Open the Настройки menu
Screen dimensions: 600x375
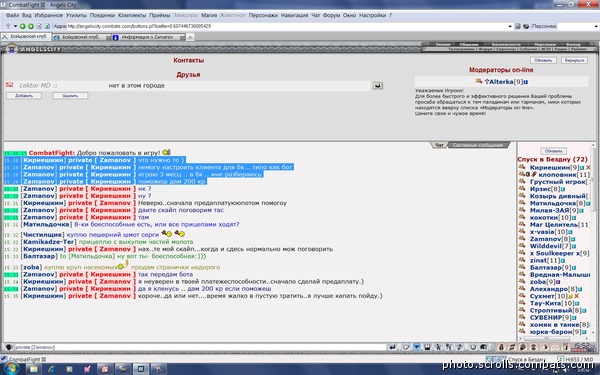[372, 15]
